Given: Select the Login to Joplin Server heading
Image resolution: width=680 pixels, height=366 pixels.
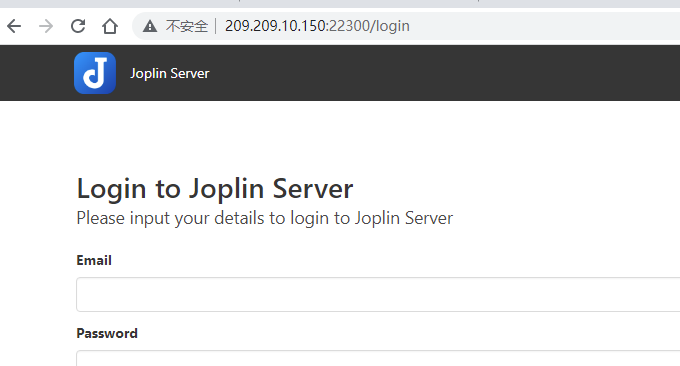Looking at the screenshot, I should tap(215, 189).
